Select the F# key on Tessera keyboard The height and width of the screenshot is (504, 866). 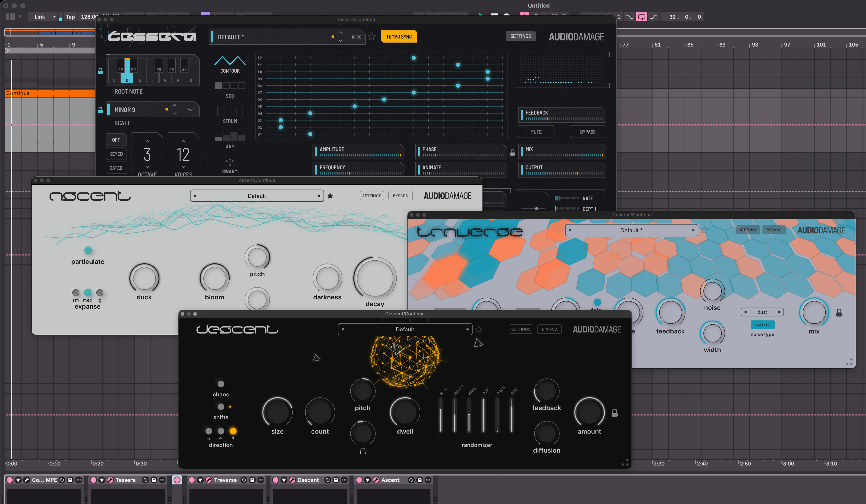click(x=159, y=65)
